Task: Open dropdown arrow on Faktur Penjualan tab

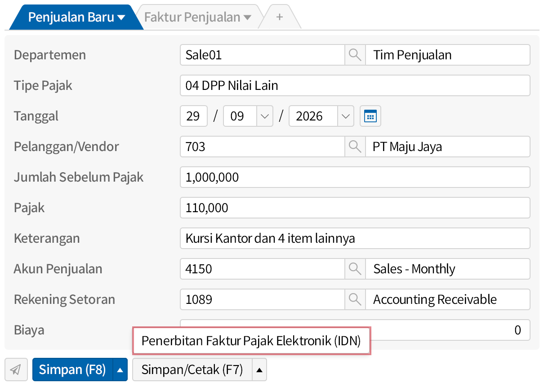Action: point(247,18)
